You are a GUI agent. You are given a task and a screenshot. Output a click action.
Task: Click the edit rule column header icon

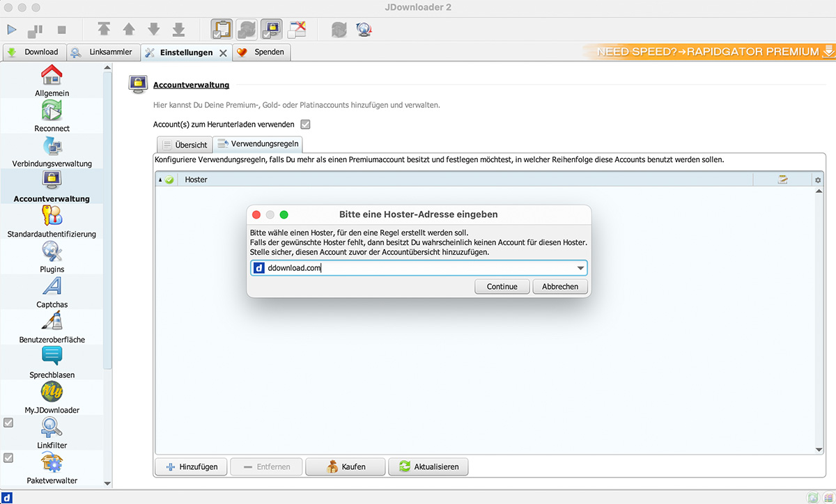click(782, 180)
